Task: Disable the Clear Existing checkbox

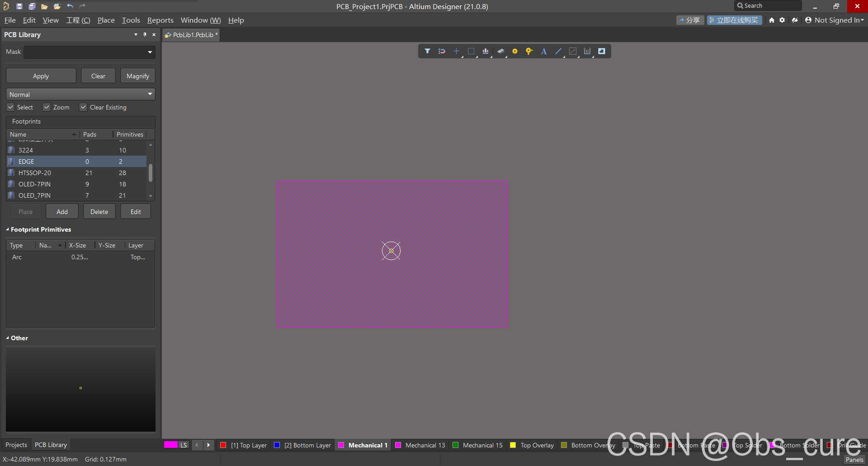Action: [x=83, y=107]
